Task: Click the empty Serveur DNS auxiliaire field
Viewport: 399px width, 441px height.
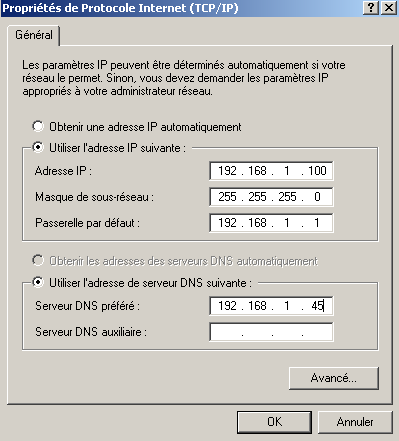Action: (271, 332)
